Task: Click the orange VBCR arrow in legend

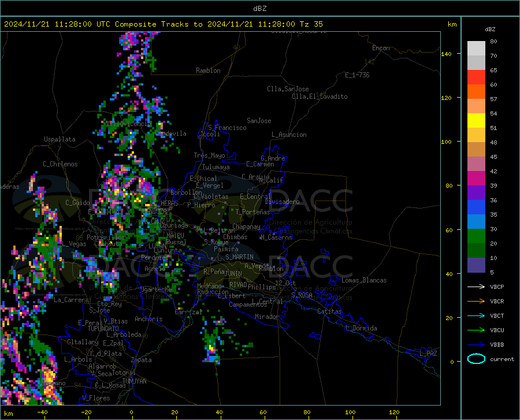Action: point(476,302)
